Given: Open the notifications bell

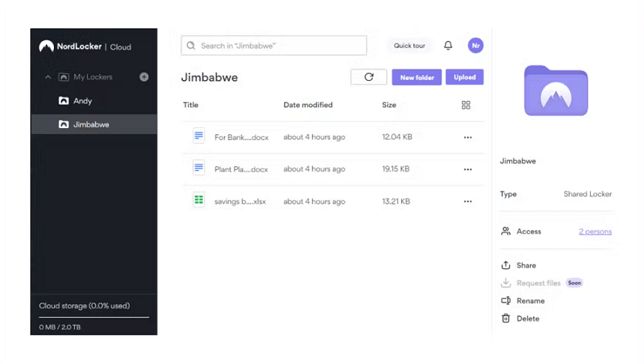Looking at the screenshot, I should click(448, 46).
